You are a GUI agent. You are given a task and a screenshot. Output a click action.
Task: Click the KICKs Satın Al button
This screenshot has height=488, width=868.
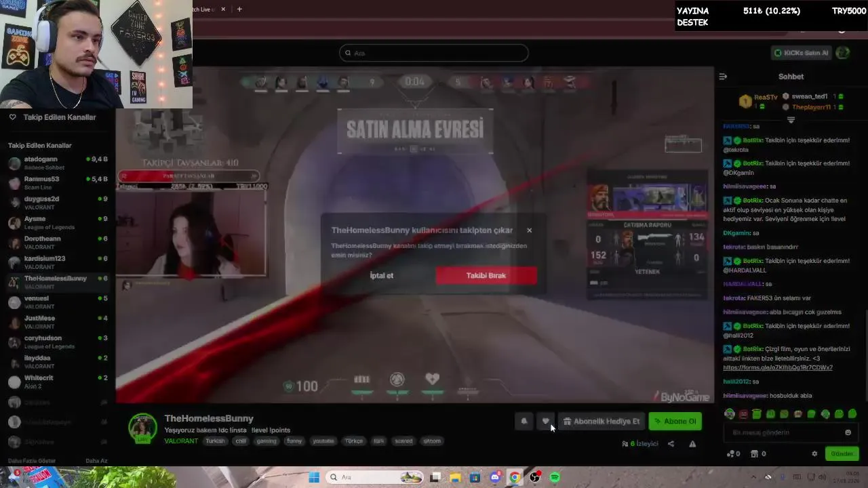coord(802,53)
